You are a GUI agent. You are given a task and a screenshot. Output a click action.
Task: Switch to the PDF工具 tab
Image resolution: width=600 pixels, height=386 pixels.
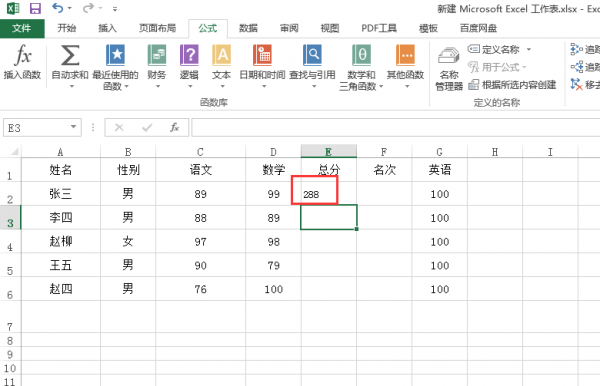(379, 28)
